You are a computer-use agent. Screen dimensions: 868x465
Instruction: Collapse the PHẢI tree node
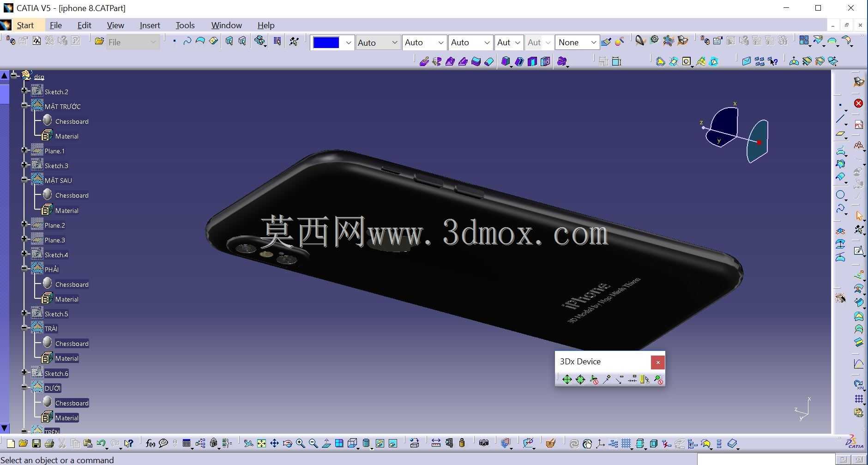[x=24, y=268]
